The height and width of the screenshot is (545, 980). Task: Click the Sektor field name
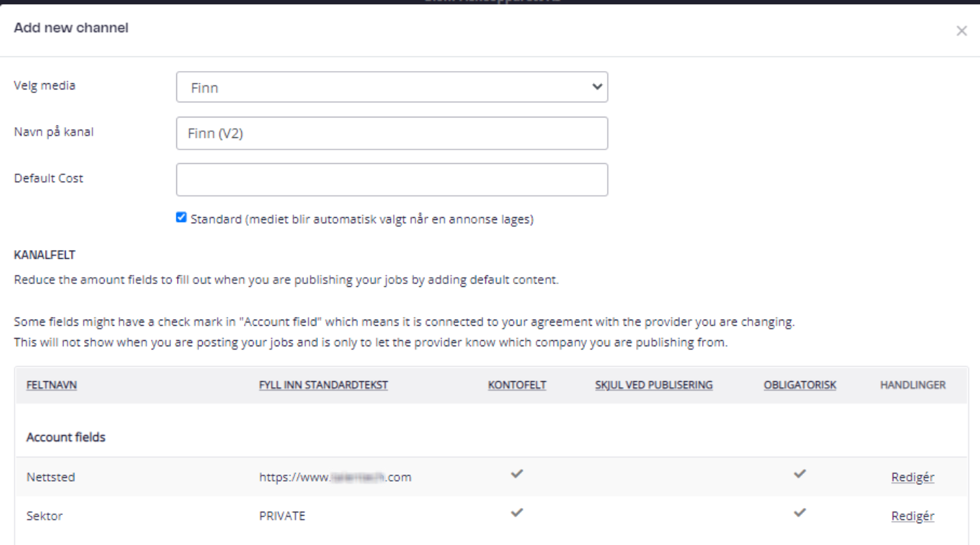(x=44, y=516)
